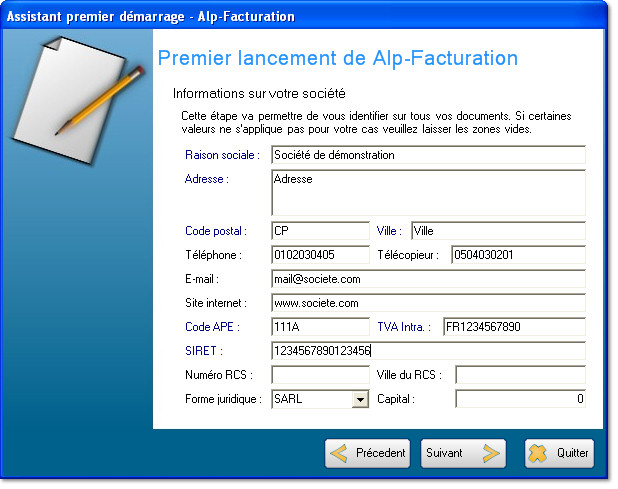Focus the SIRET number field
Screen dimensions: 618x489
click(x=427, y=351)
